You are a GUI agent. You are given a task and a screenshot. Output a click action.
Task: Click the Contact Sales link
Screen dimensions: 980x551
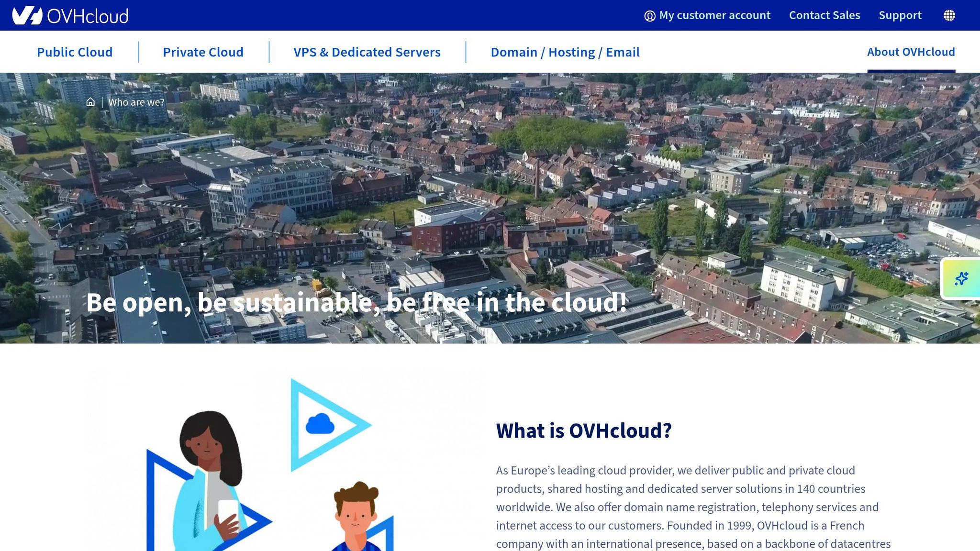click(824, 15)
